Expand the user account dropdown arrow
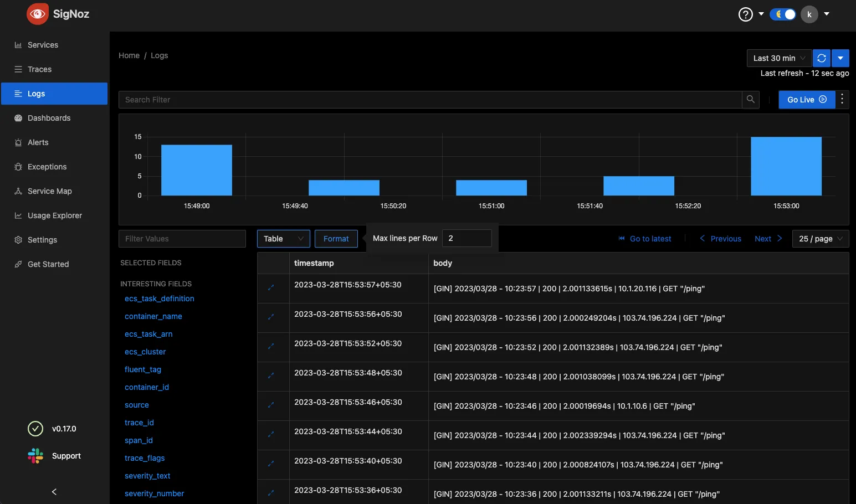The width and height of the screenshot is (856, 504). (x=827, y=14)
